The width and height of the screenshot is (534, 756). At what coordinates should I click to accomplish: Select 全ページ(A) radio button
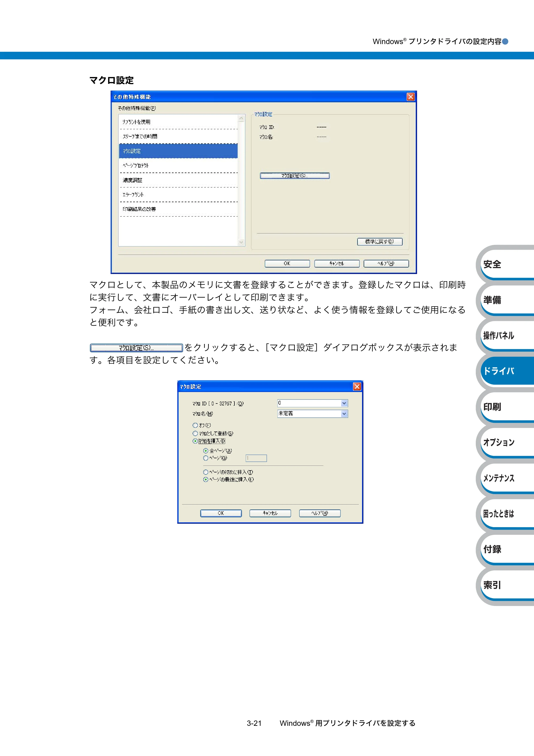206,451
